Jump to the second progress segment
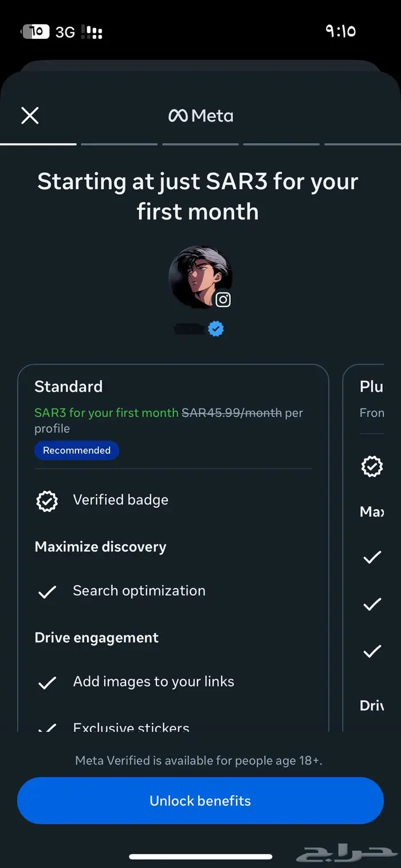The height and width of the screenshot is (868, 401). [x=119, y=144]
